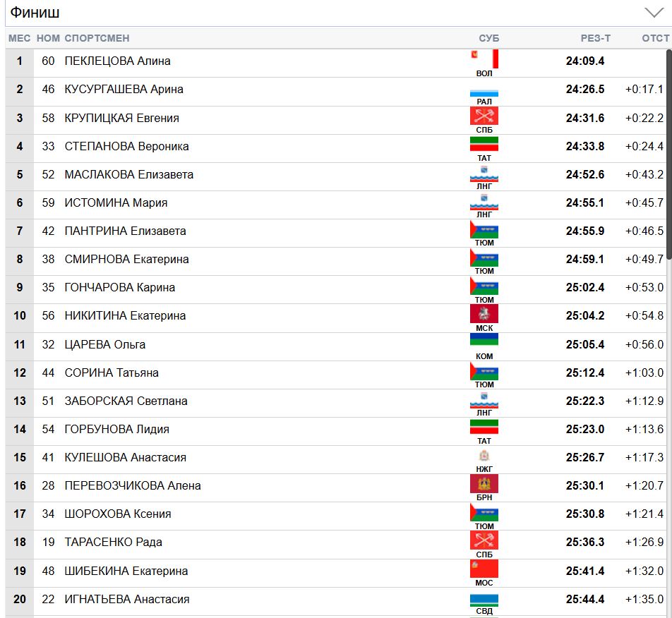The image size is (672, 618).
Task: Open athlete ГОРБУНОВА Лидия's entry
Action: pyautogui.click(x=116, y=429)
